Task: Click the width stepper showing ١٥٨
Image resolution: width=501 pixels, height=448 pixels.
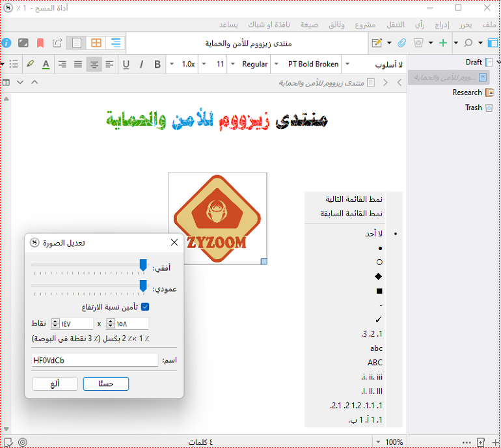Action: click(110, 324)
